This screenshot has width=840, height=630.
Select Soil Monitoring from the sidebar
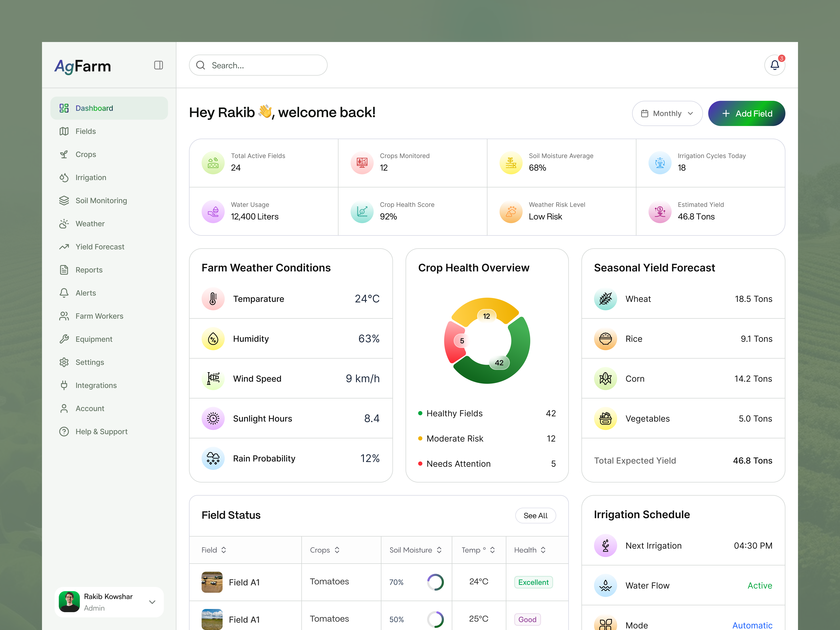[101, 201]
